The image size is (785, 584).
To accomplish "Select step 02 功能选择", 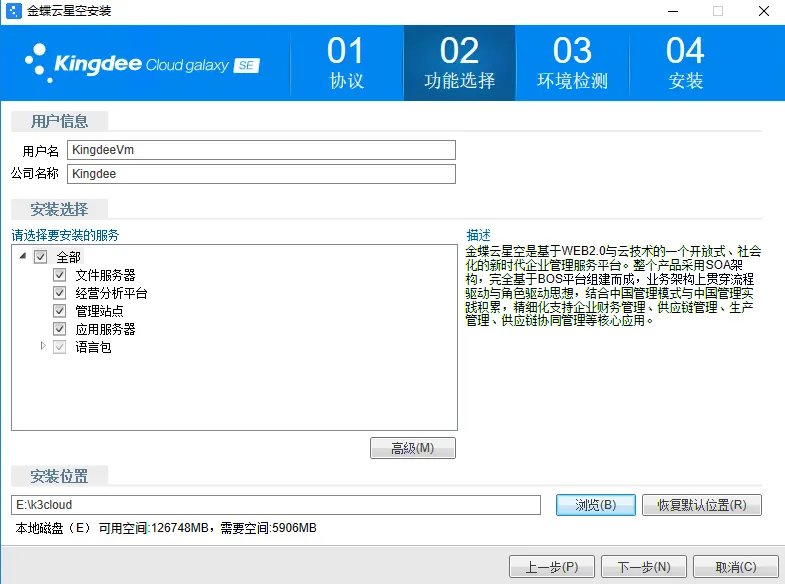I will [x=460, y=63].
